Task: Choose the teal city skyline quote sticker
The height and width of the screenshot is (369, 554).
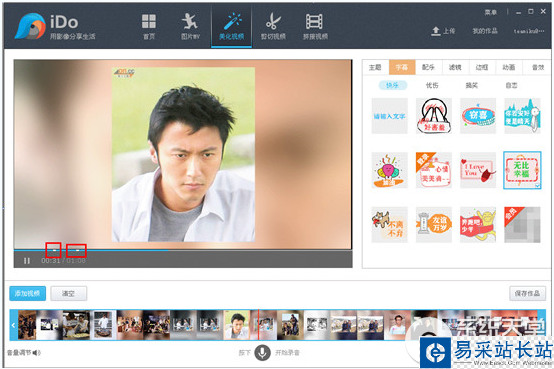Action: pos(522,116)
